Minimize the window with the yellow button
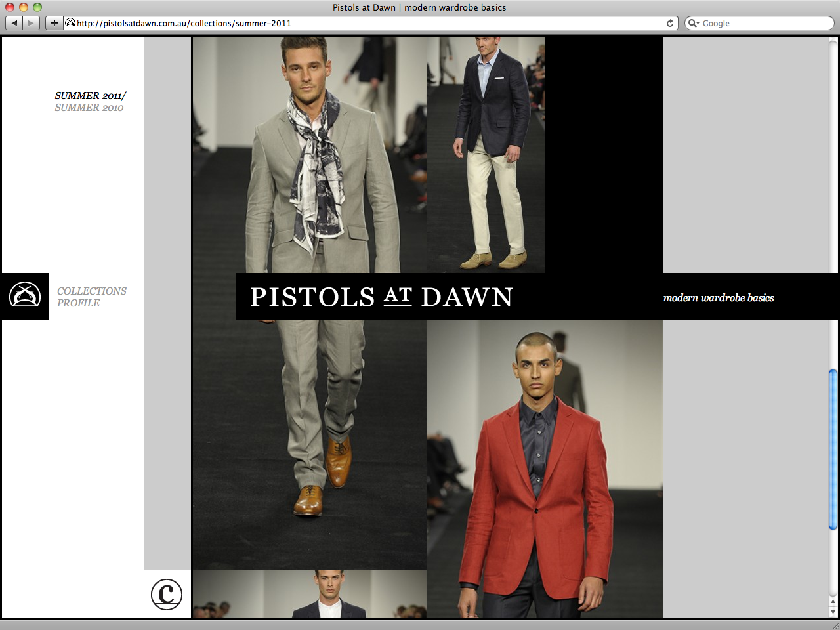 24,7
